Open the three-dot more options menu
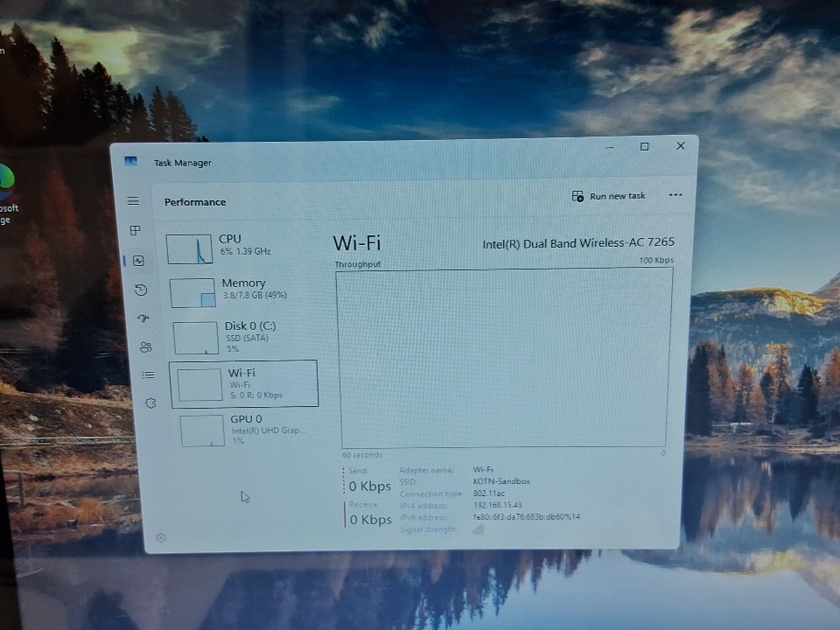The height and width of the screenshot is (630, 840). [x=675, y=195]
